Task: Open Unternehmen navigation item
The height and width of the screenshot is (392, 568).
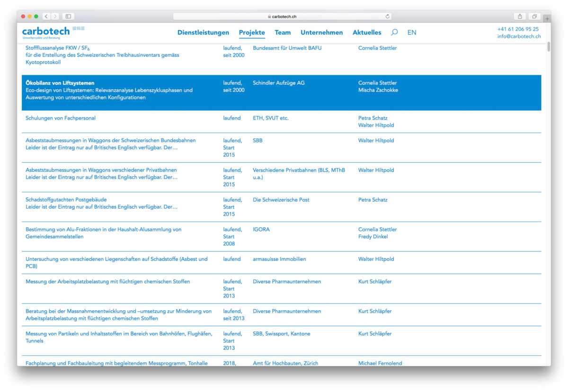Action: point(321,33)
